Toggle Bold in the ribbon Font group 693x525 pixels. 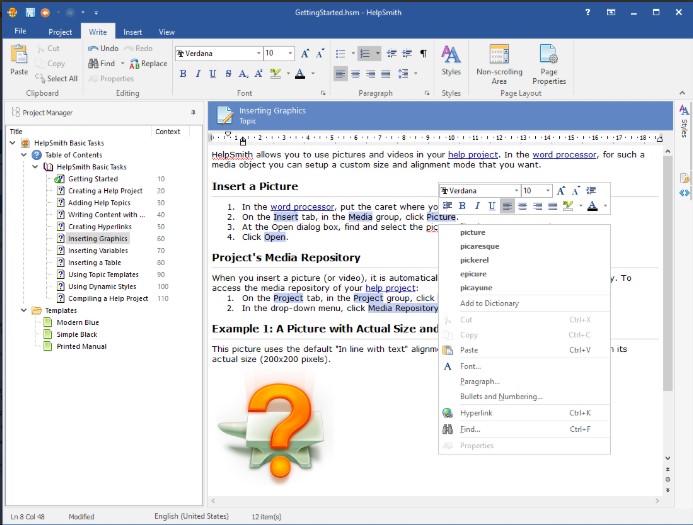pyautogui.click(x=183, y=74)
